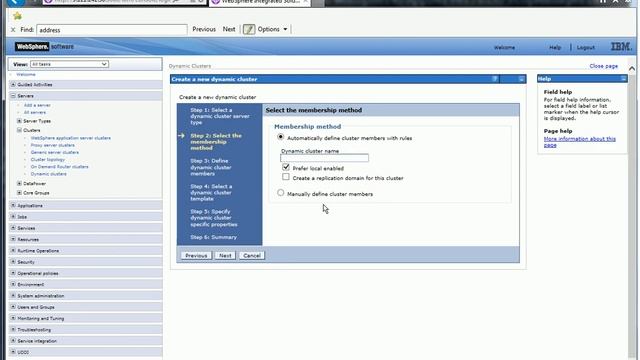Expand Operational policies
Viewport: 640px width, 360px height.
pos(13,273)
